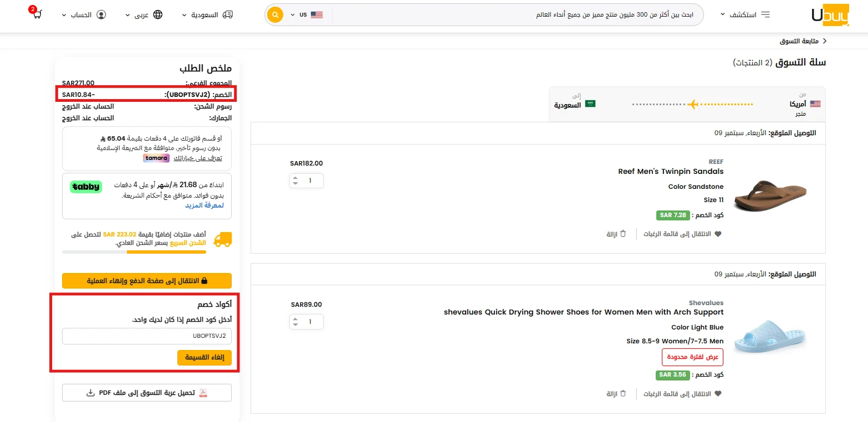Click the SAR 7.28 discount badge
Image resolution: width=868 pixels, height=422 pixels.
[x=673, y=215]
